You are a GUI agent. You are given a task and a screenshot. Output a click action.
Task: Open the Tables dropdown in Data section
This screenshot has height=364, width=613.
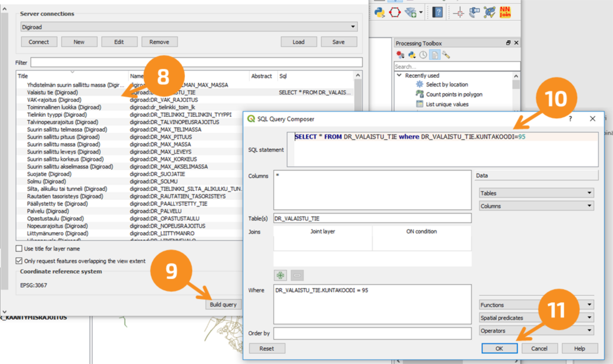[536, 193]
